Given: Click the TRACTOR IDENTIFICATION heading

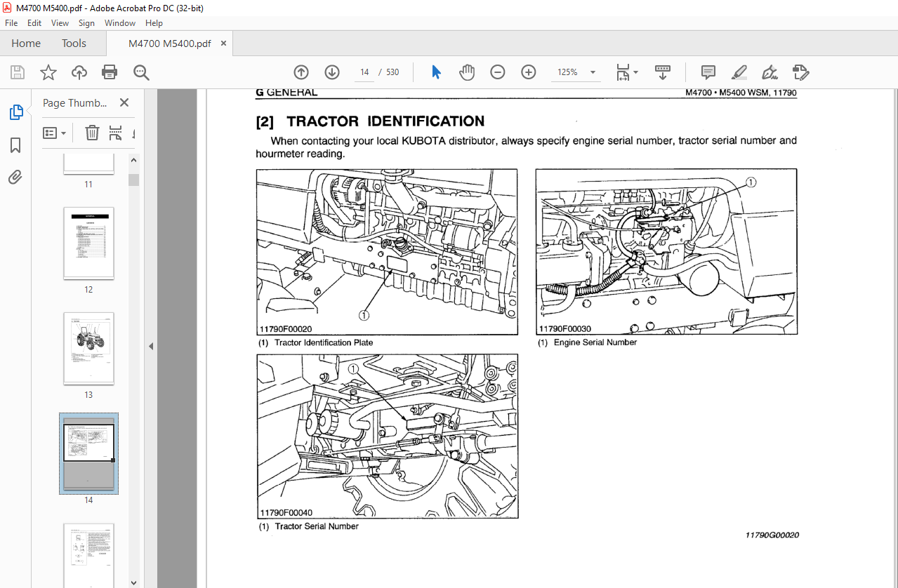Looking at the screenshot, I should click(385, 121).
